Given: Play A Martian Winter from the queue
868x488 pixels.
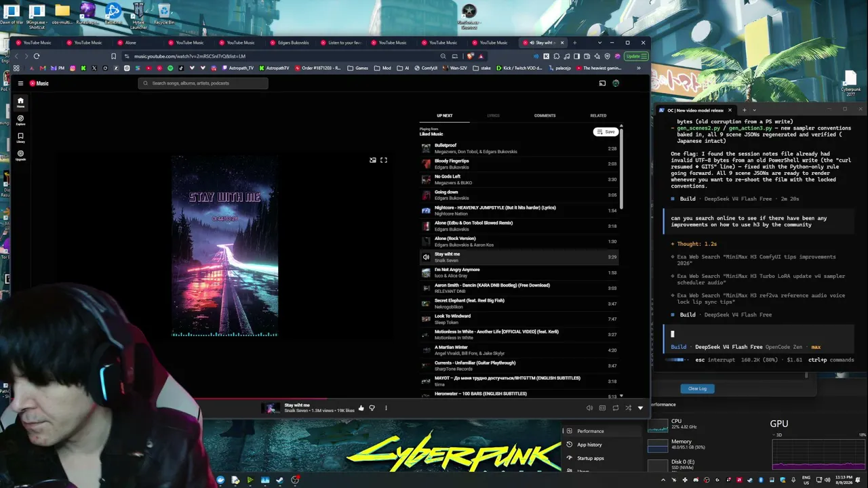Looking at the screenshot, I should pos(519,350).
